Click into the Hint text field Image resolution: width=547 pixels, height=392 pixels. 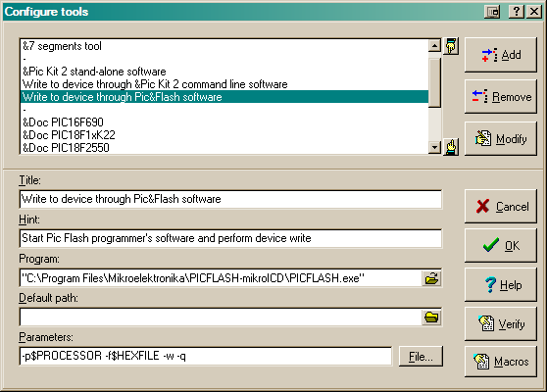point(230,238)
